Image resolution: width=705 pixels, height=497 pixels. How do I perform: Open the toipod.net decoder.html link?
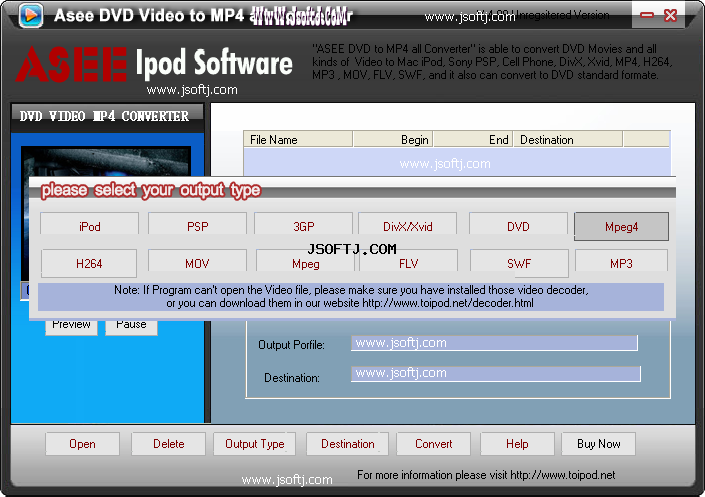[448, 303]
